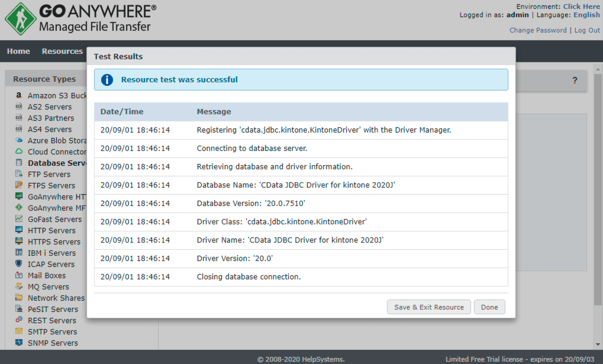Click the ICAP Servers shield icon
The height and width of the screenshot is (364, 603).
(x=19, y=263)
